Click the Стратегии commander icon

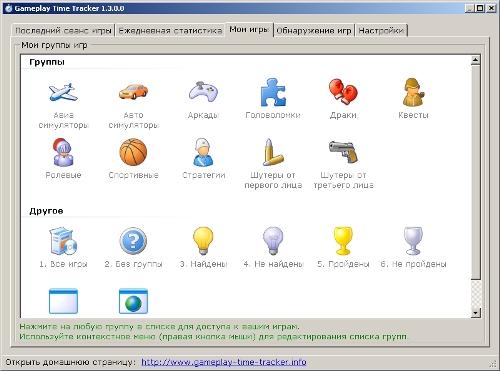pyautogui.click(x=203, y=152)
